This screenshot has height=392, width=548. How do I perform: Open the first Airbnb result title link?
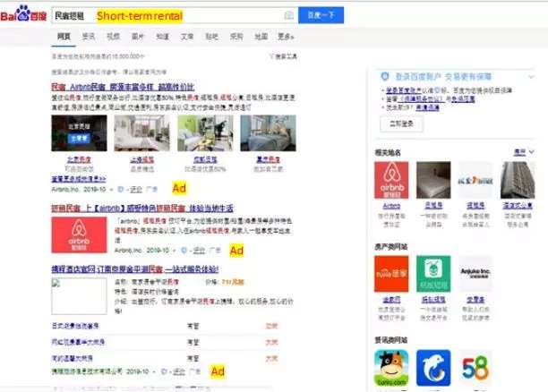pyautogui.click(x=123, y=87)
